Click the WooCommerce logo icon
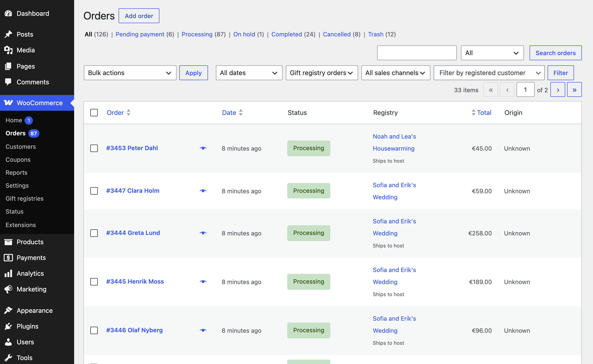Screen dimensions: 593x364 point(8,103)
